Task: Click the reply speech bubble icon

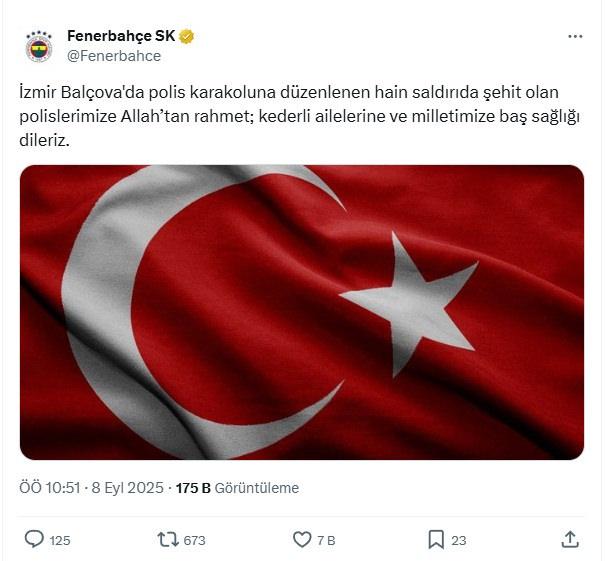Action: tap(34, 539)
